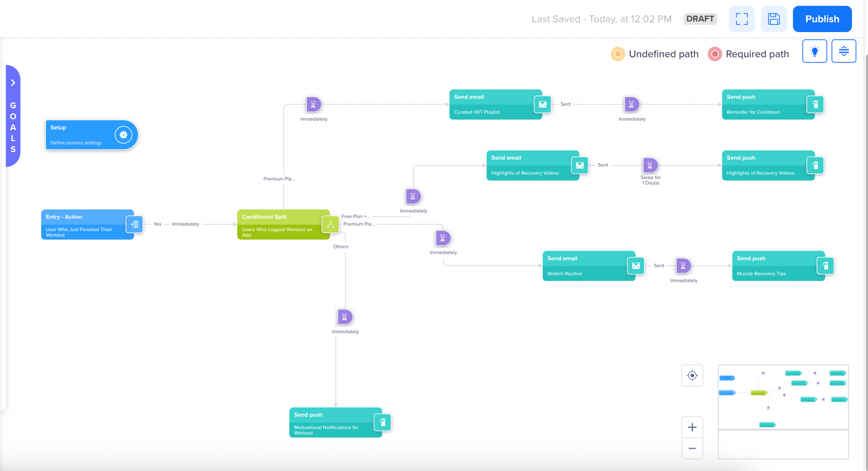
Task: Expand the truncated Free Plan branch label
Action: tap(355, 216)
